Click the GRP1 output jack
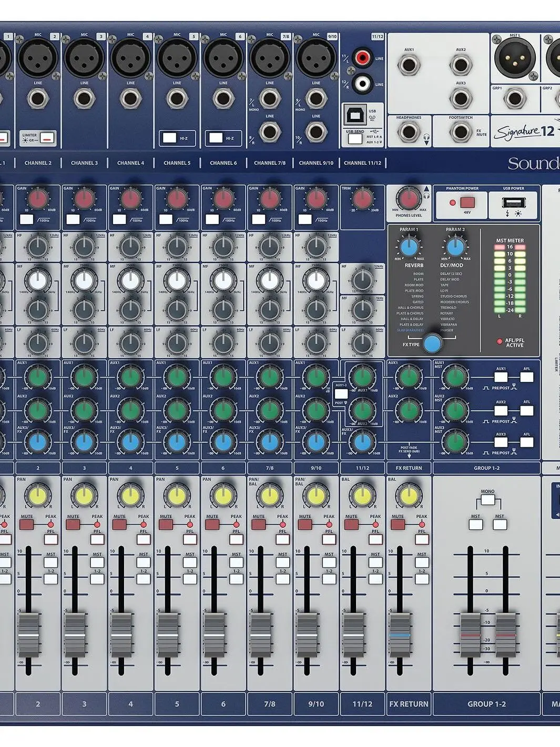The image size is (560, 747). [514, 98]
